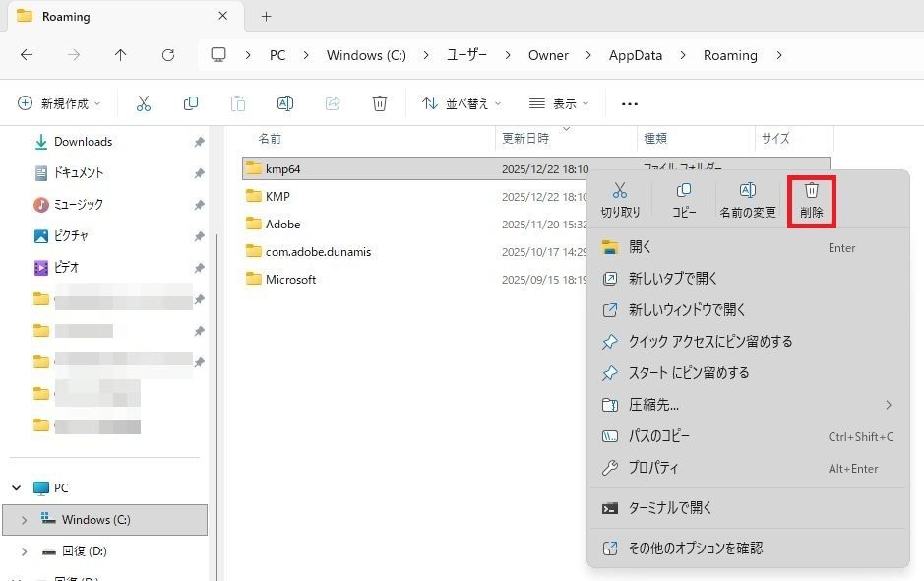Viewport: 924px width, 581px height.
Task: Go up one folder with up arrow
Action: [x=121, y=55]
